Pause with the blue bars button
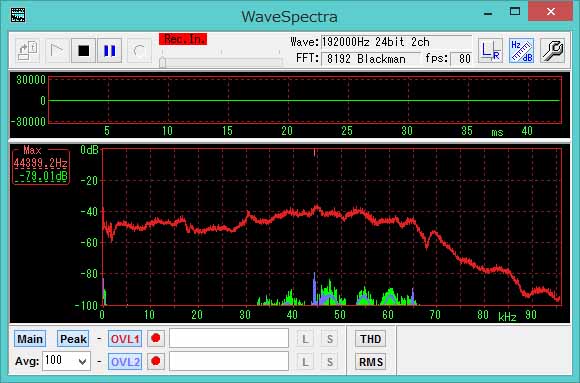This screenshot has height=383, width=580. [x=109, y=50]
